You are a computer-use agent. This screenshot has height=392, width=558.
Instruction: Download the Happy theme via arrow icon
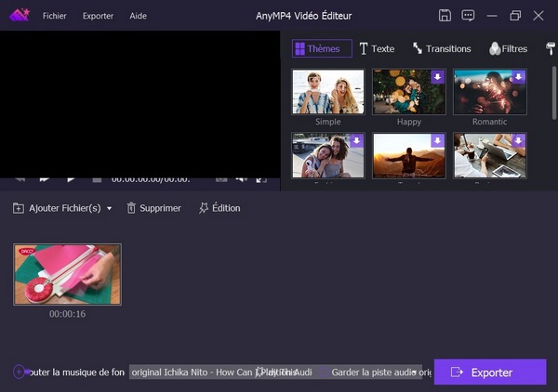437,77
